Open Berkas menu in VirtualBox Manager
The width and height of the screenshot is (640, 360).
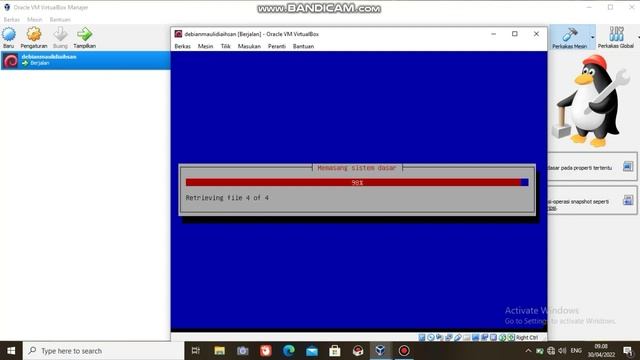click(x=11, y=19)
